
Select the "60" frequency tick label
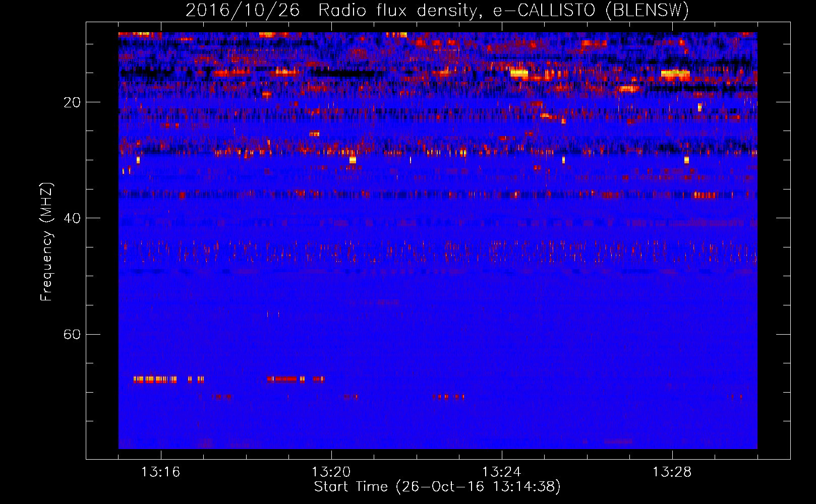pyautogui.click(x=72, y=334)
